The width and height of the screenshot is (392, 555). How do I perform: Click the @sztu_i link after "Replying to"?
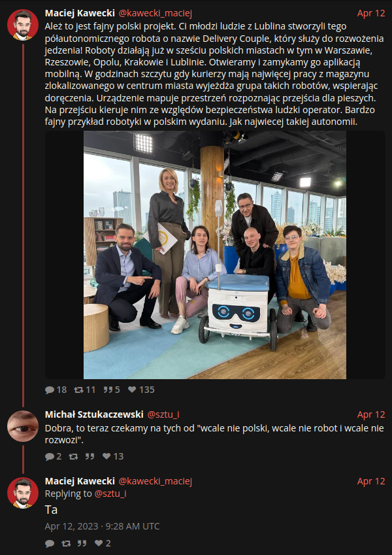(x=110, y=494)
